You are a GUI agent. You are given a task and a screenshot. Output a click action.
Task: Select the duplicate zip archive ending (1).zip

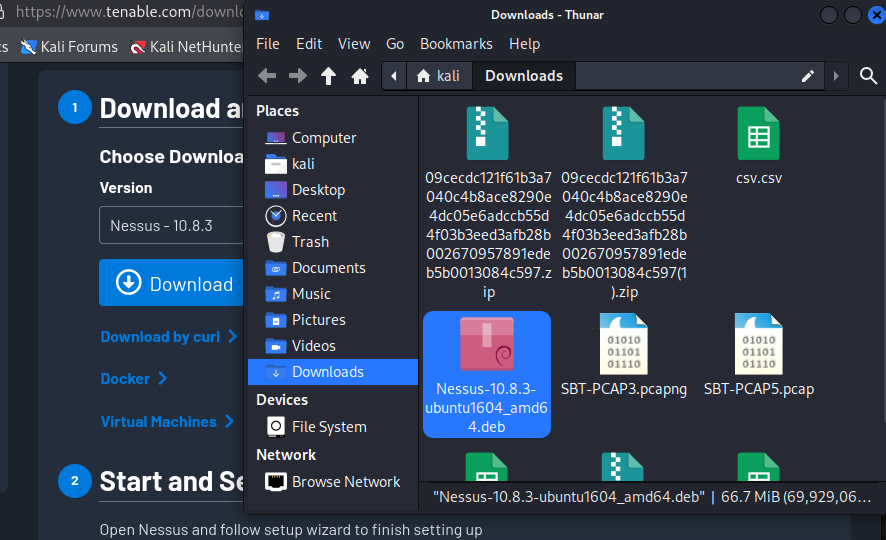pyautogui.click(x=624, y=203)
